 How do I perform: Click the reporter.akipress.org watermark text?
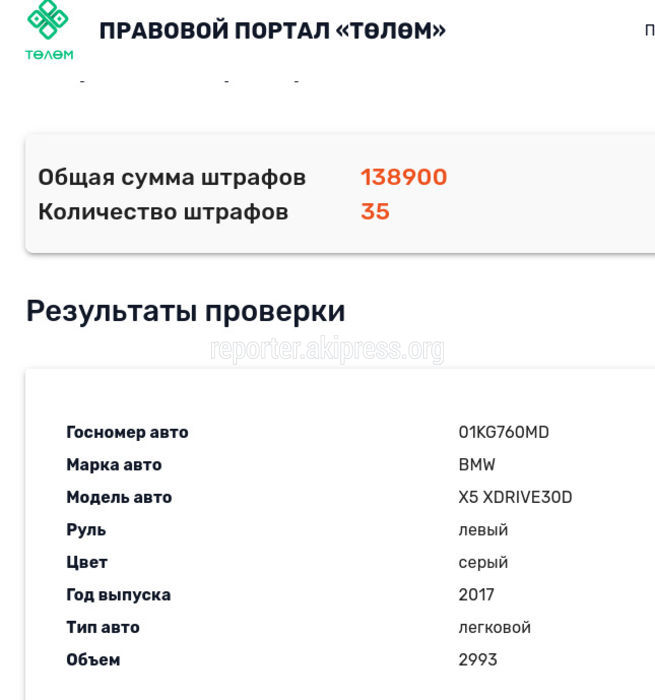[x=327, y=349]
